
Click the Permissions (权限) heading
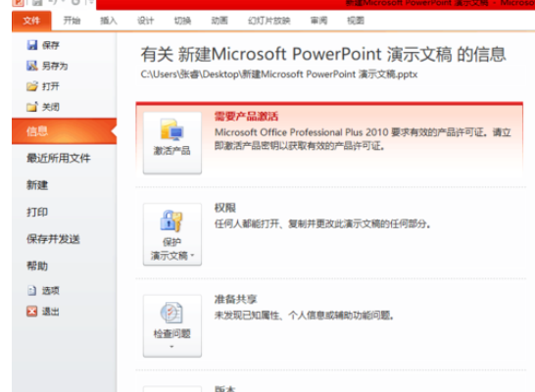coord(225,208)
